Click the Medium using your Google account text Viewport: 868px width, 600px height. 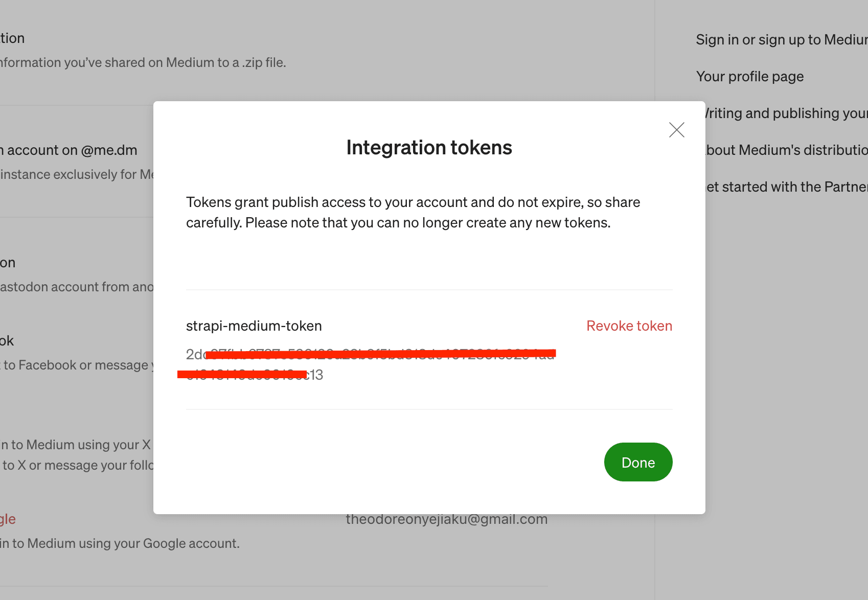click(120, 543)
